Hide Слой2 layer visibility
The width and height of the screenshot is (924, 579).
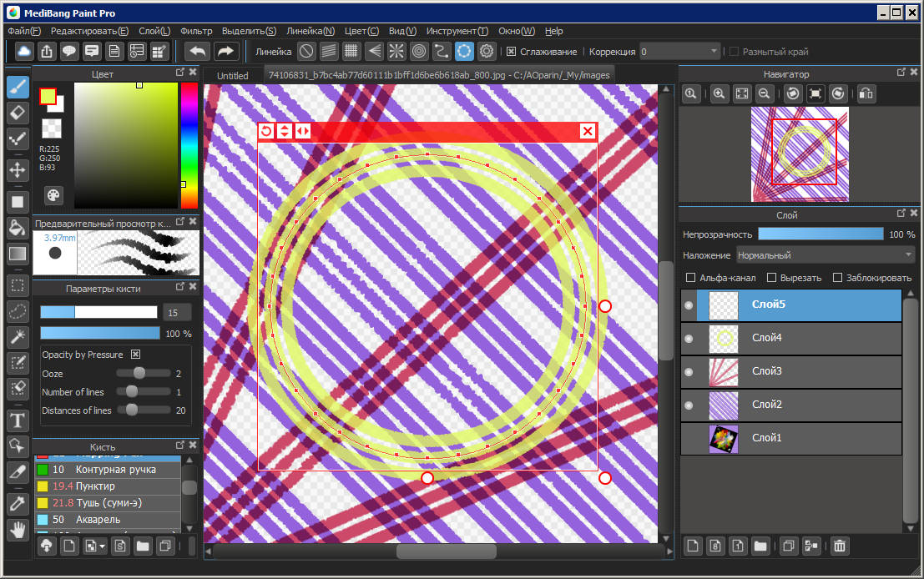pos(689,405)
